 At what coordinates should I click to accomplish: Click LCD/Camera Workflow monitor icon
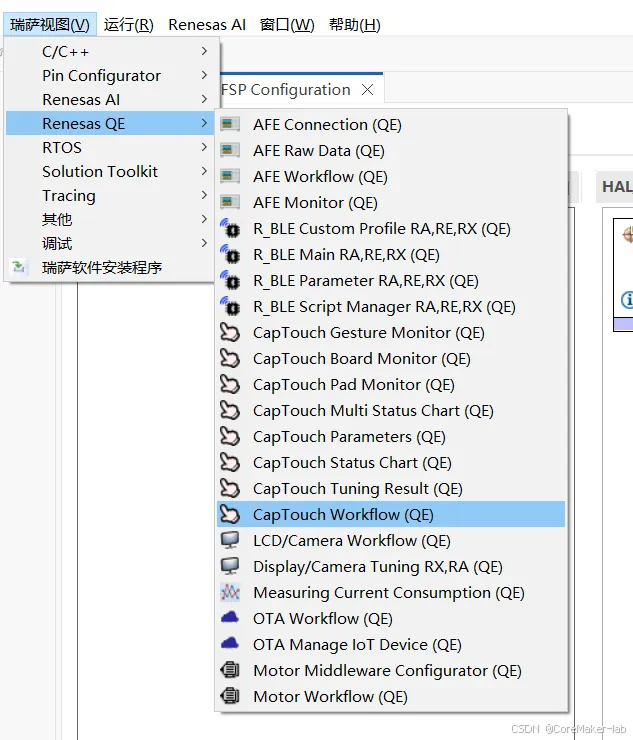click(x=230, y=540)
